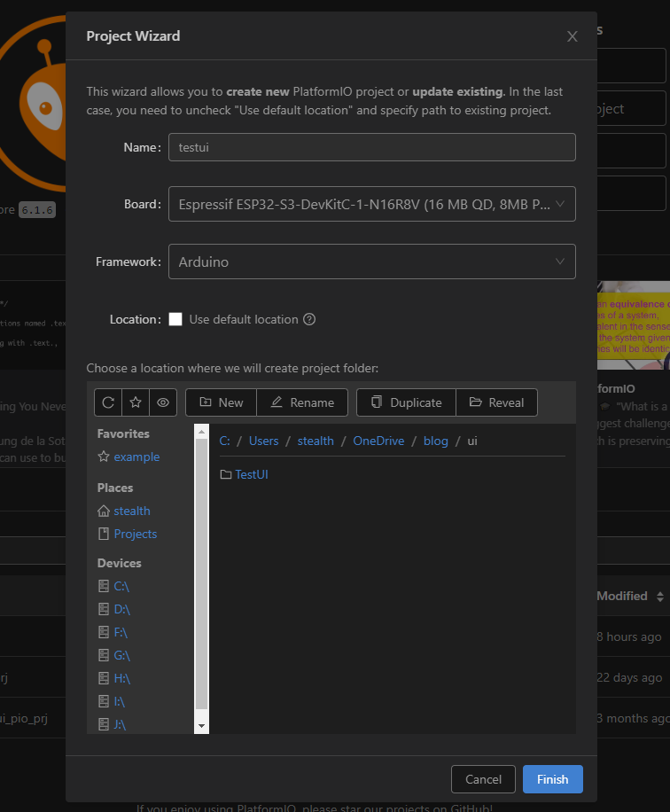Click the news thumbnail image in background
670x812 pixels.
click(634, 325)
